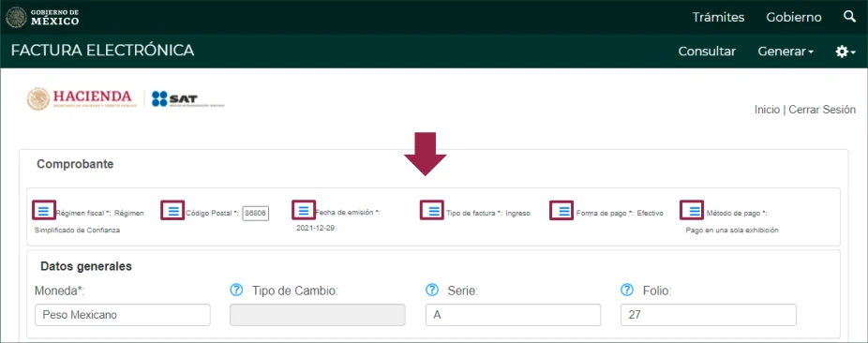Image resolution: width=868 pixels, height=343 pixels.
Task: Open the Fecha de emisión list icon
Action: coord(304,210)
